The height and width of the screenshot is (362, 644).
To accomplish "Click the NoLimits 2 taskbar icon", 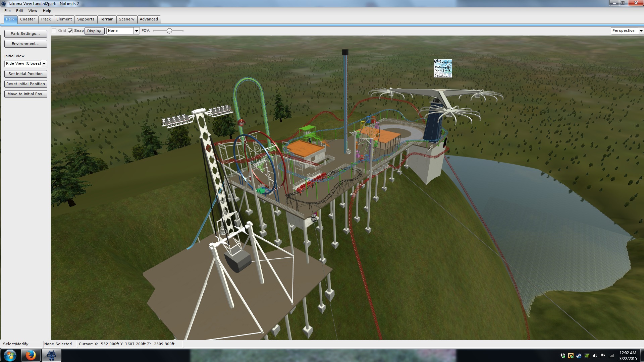I will 51,355.
